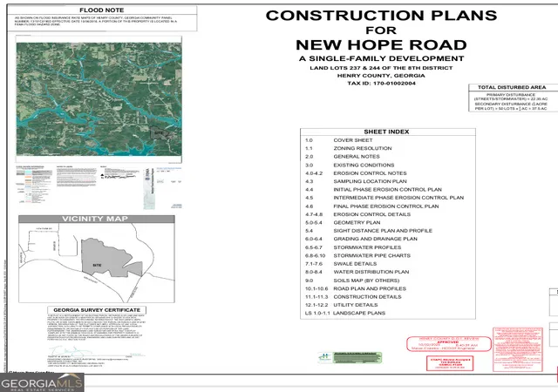
Task: Click the 12.1-12.2 Utility Details row
Action: (341, 305)
